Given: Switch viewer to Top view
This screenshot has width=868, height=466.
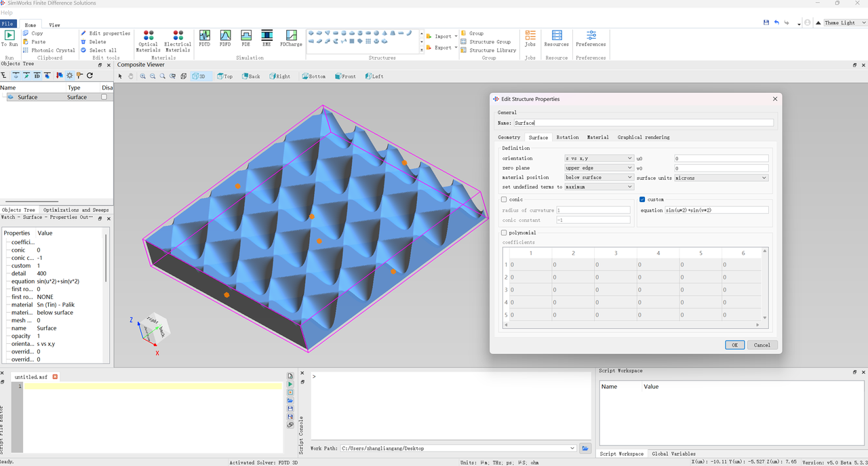Looking at the screenshot, I should point(224,77).
